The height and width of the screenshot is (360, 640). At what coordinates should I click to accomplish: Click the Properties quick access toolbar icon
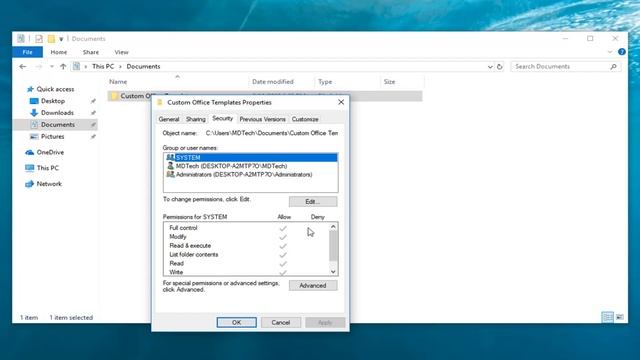[x=39, y=39]
